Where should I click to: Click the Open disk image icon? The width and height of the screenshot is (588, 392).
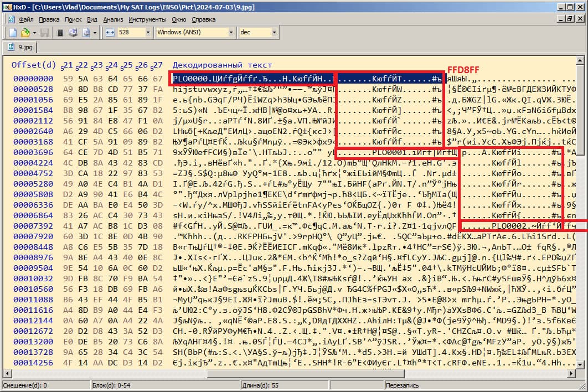coord(86,33)
